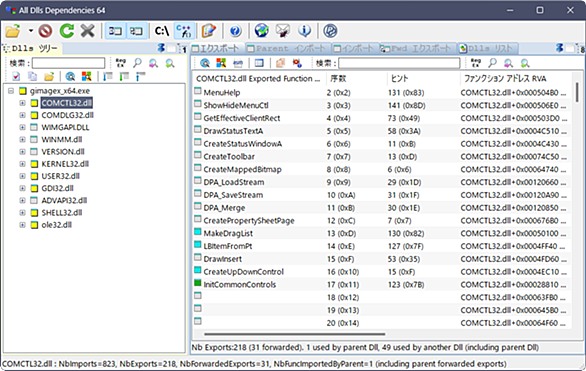Expand the COMCTL32.dll tree node
586x371 pixels.
pyautogui.click(x=22, y=103)
